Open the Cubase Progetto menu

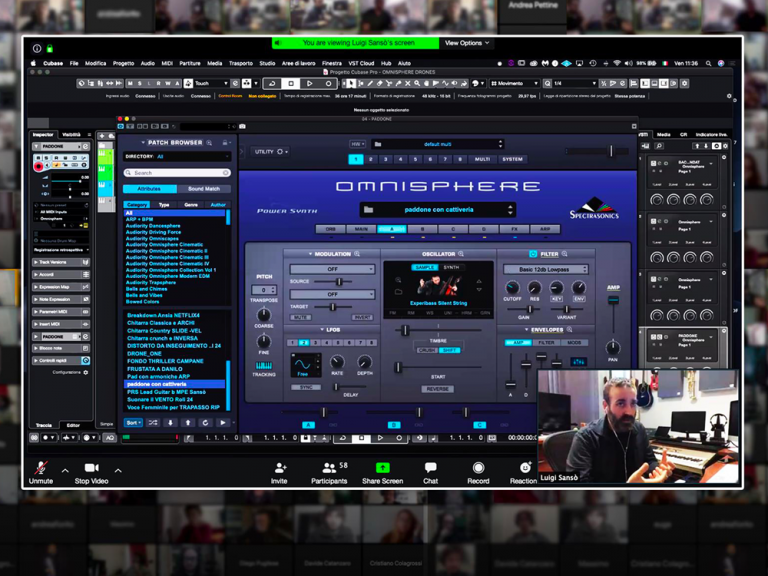tap(123, 63)
